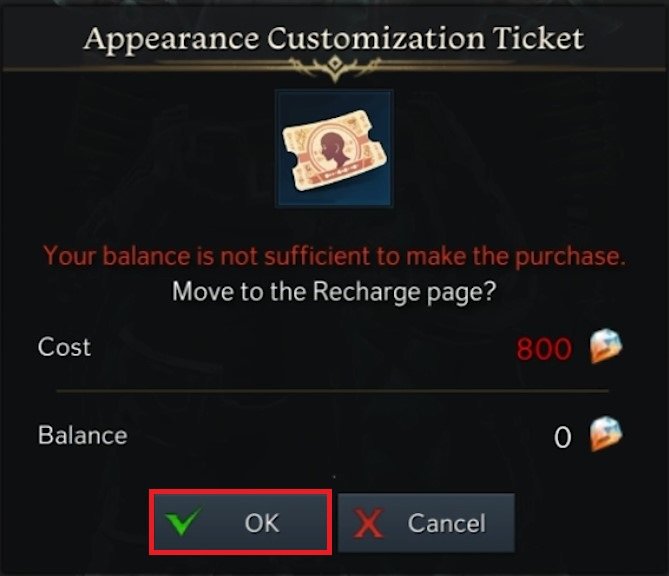This screenshot has width=669, height=576.
Task: Click the "Balance" label
Action: point(82,435)
